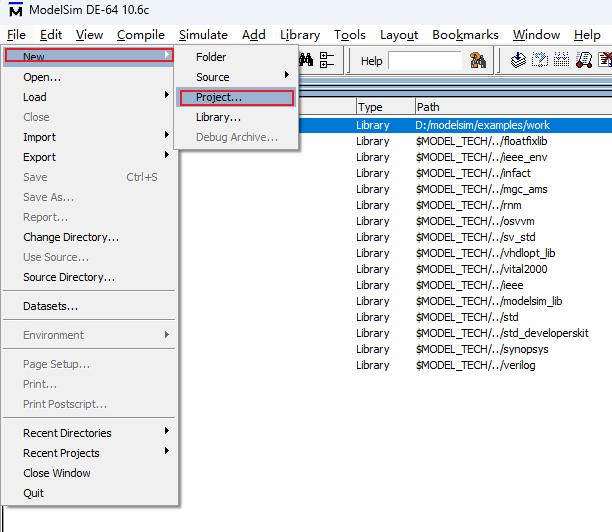Open the New submenu arrow
Screen dimensions: 612x532
(x=167, y=55)
